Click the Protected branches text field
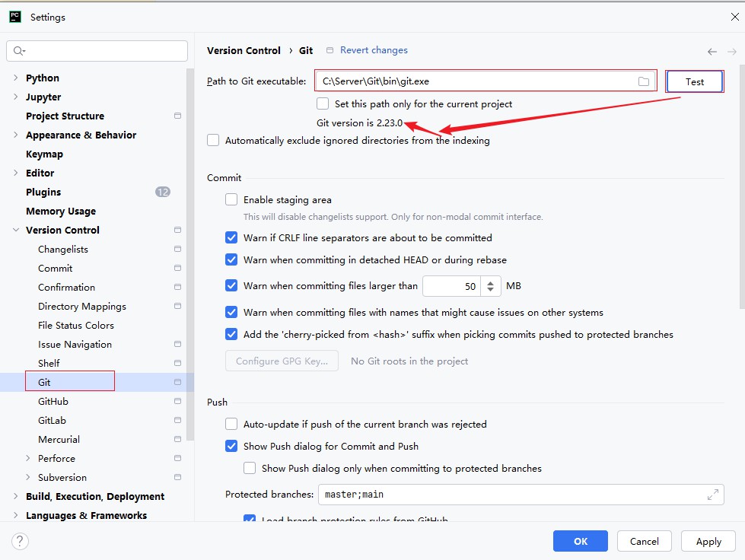This screenshot has height=560, width=745. (x=521, y=495)
